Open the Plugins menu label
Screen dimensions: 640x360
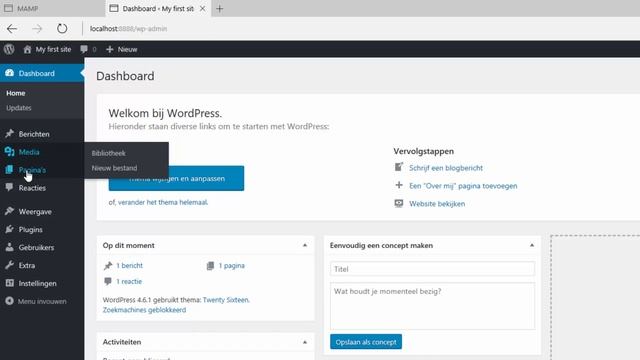click(31, 229)
